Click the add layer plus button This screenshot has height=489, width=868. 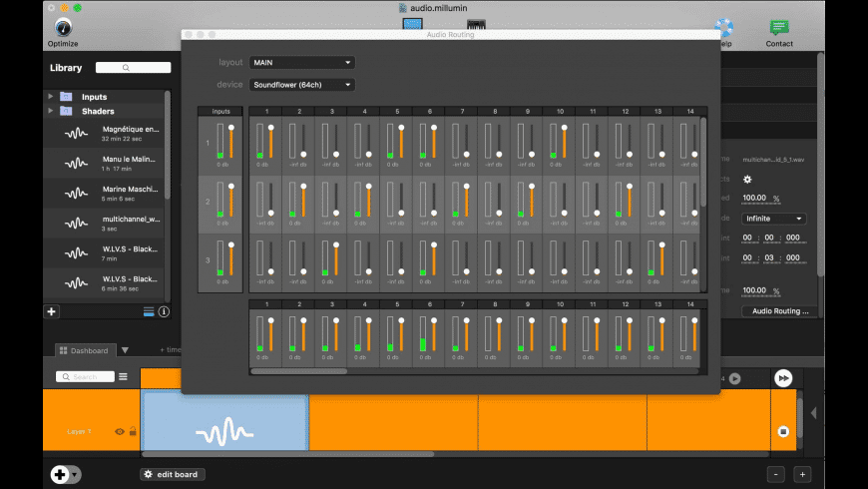pyautogui.click(x=60, y=475)
